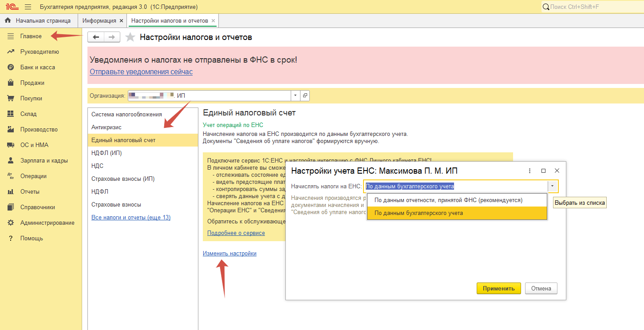Screen dimensions: 644x330
Task: Open the Главное section
Action: [x=41, y=36]
